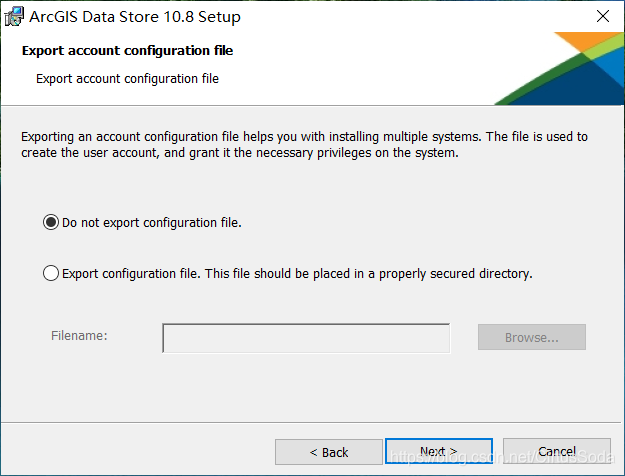
Task: Cancel the ArcGIS Data Store setup
Action: click(557, 451)
